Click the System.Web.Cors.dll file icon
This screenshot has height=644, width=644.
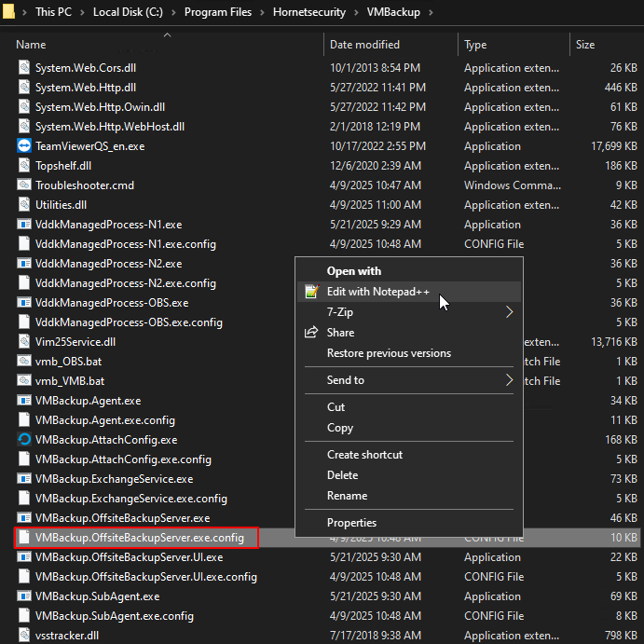pyautogui.click(x=24, y=68)
